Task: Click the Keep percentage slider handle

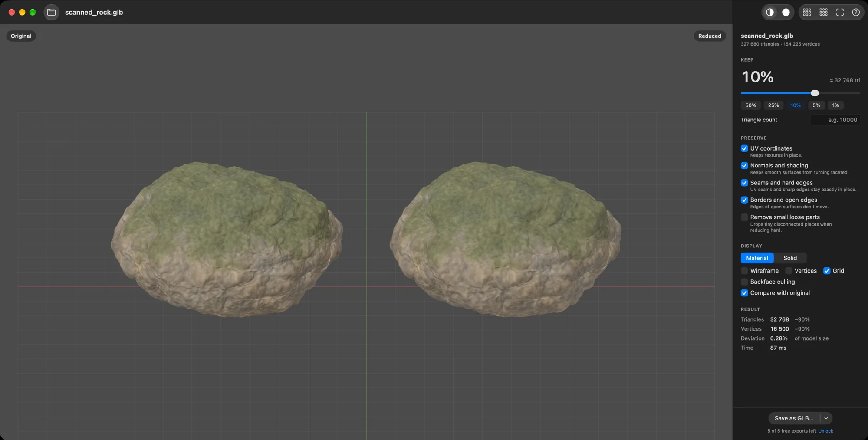Action: tap(815, 93)
